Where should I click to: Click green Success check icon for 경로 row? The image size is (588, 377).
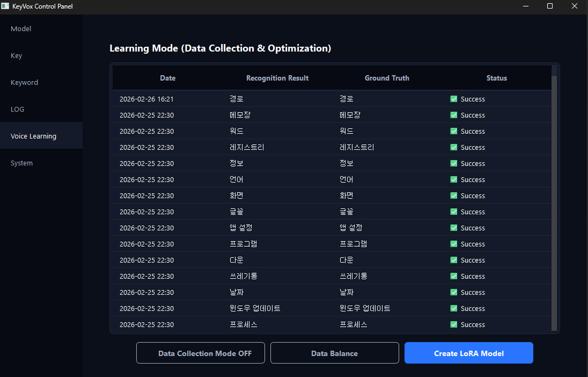click(x=454, y=99)
